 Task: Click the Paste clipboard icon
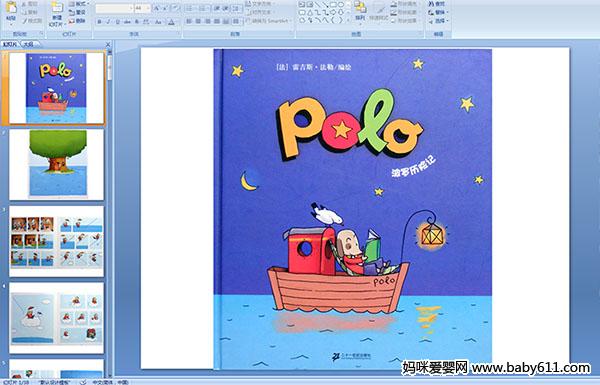pyautogui.click(x=11, y=8)
